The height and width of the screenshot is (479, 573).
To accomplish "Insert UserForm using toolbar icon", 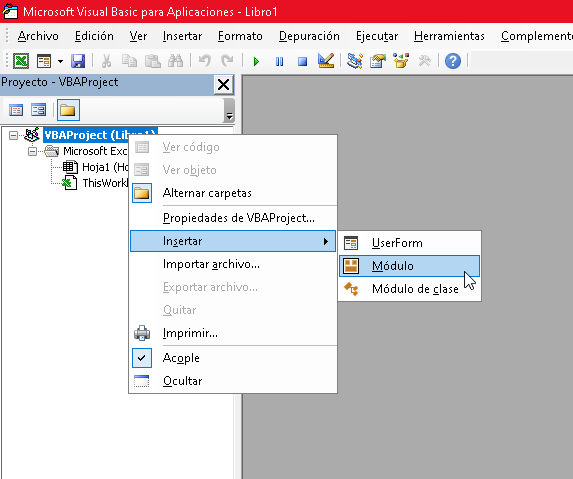I will pos(44,61).
